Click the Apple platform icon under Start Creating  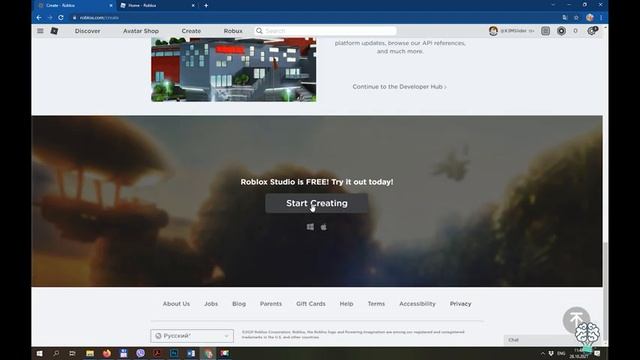[x=323, y=227]
